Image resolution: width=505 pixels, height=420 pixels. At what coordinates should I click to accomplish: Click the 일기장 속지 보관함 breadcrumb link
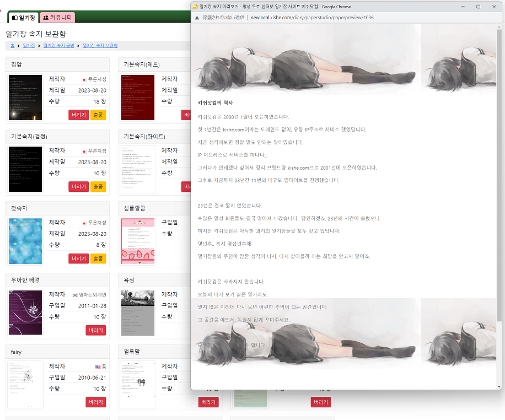100,46
